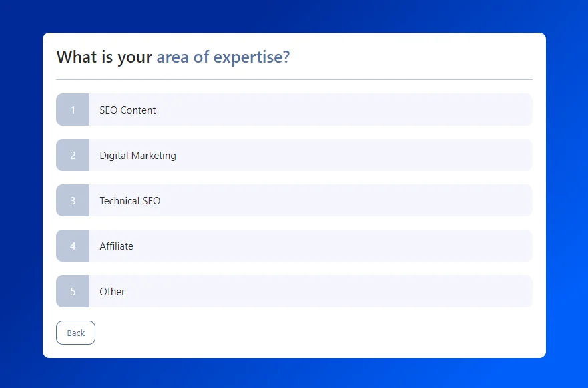Click the 'Digital Marketing' label text
The width and height of the screenshot is (588, 388).
click(137, 156)
